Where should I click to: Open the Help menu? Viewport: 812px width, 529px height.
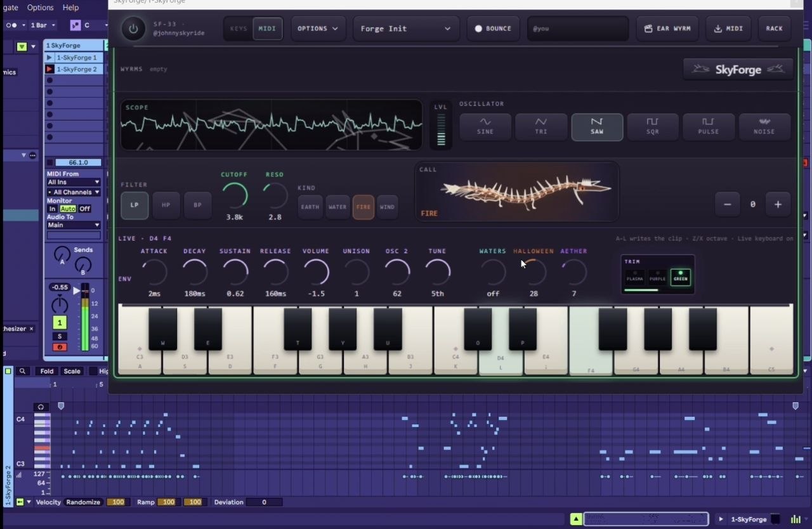(70, 8)
